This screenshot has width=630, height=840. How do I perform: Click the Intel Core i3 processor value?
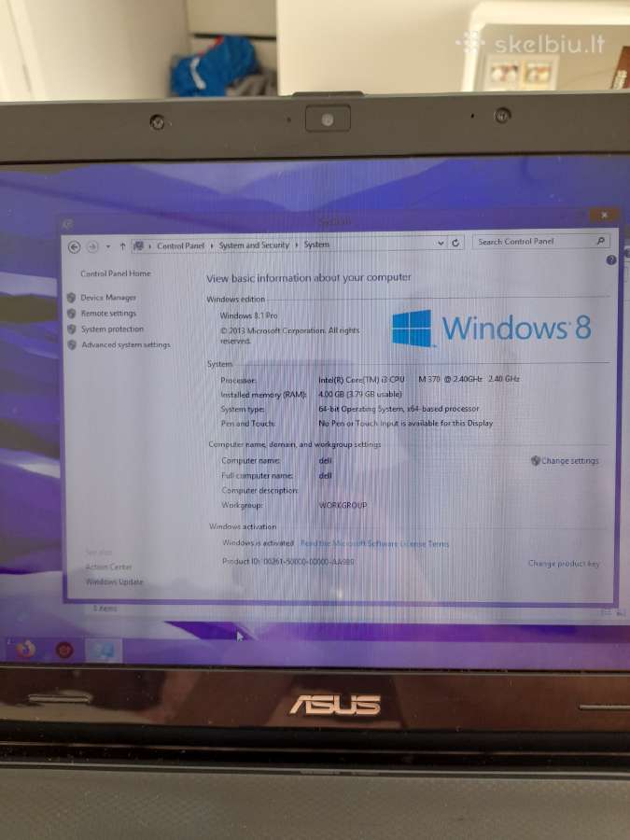[x=419, y=379]
